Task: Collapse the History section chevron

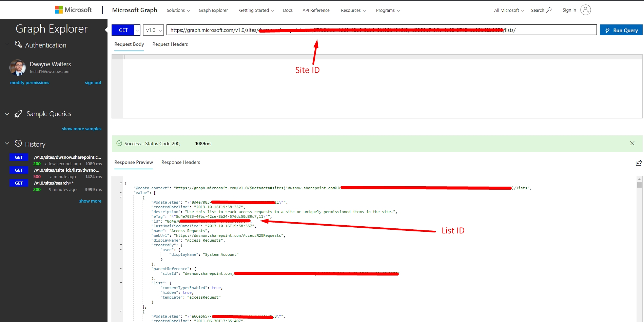Action: [7, 144]
